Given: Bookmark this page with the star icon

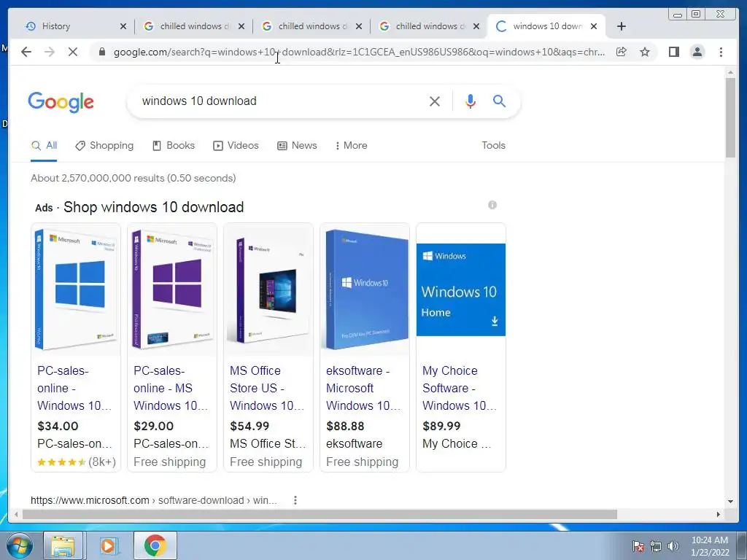Looking at the screenshot, I should [x=645, y=52].
